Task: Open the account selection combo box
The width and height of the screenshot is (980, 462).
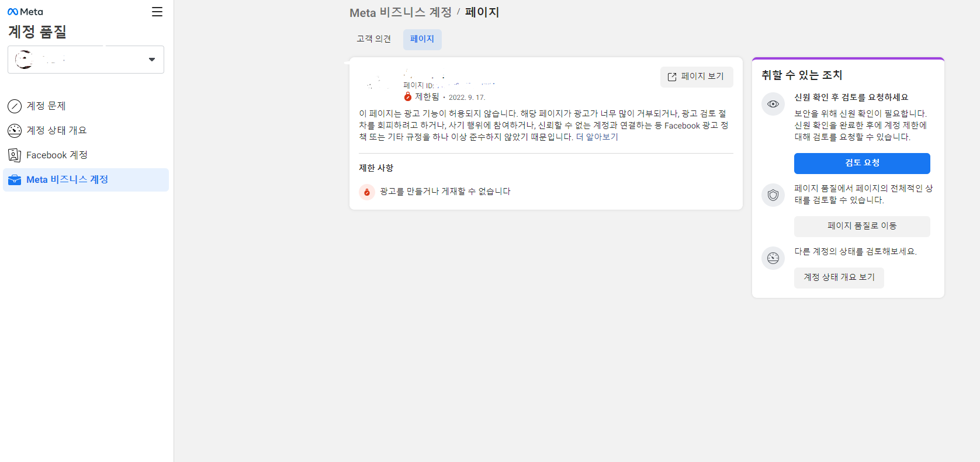Action: click(x=86, y=60)
